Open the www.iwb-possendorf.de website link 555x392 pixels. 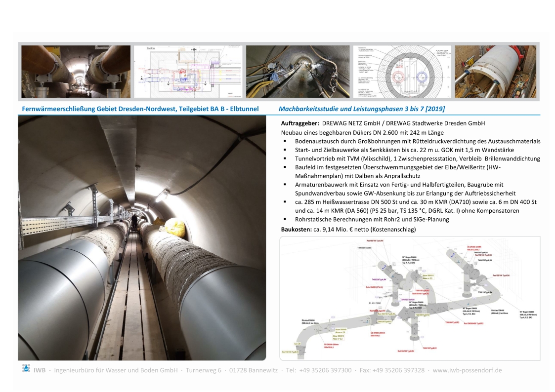(x=468, y=370)
